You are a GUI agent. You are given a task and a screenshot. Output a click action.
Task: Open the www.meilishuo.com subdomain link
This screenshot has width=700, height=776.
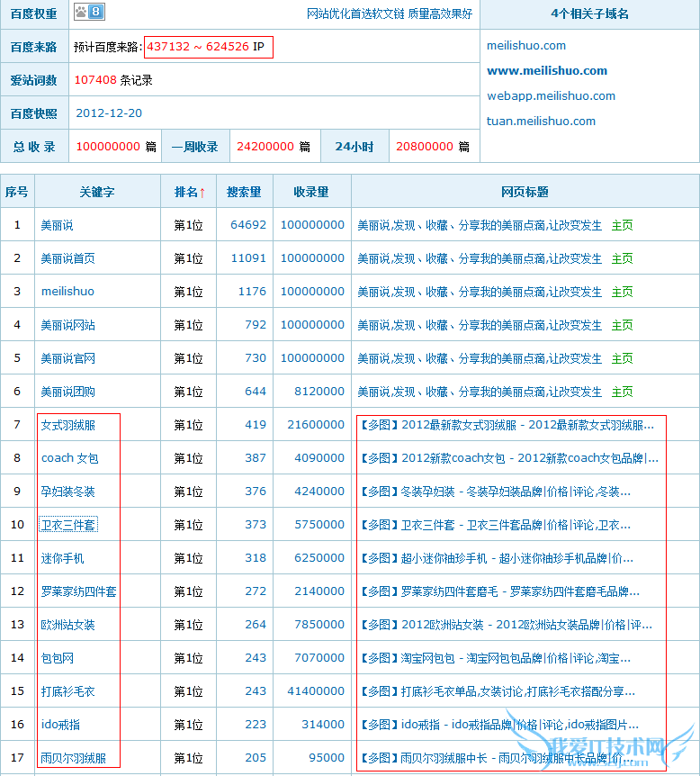(x=547, y=71)
